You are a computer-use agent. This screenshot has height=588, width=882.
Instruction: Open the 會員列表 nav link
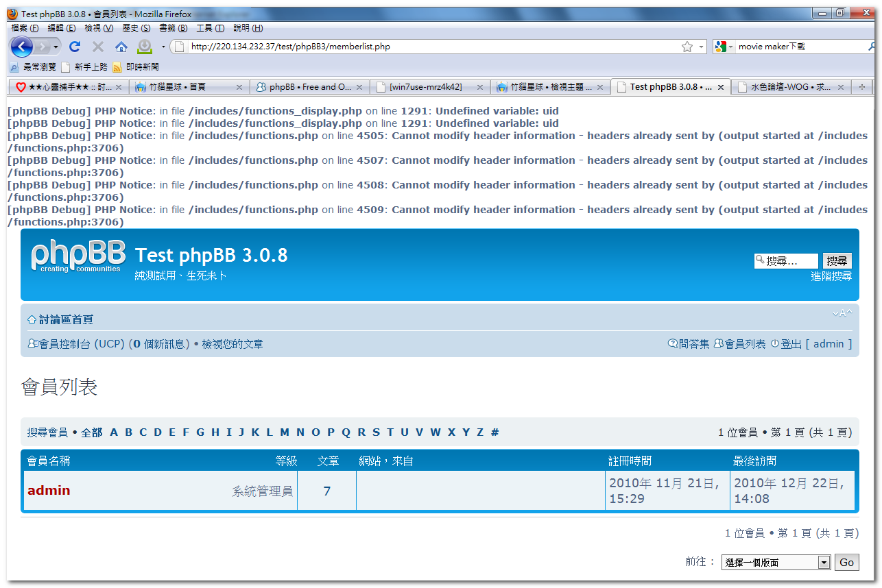[746, 344]
